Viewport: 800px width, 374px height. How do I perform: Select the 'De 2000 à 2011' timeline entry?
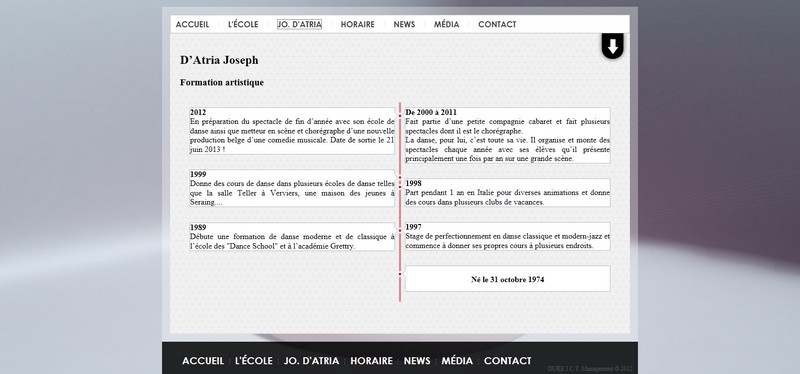(x=508, y=136)
